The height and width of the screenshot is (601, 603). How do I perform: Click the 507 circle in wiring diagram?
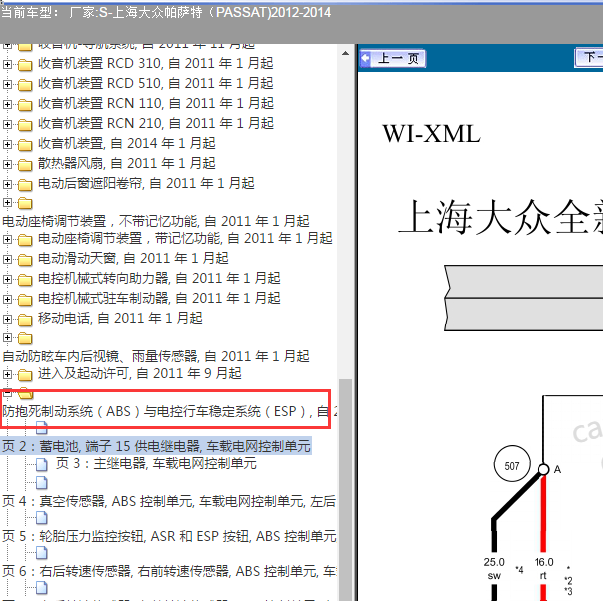(512, 464)
